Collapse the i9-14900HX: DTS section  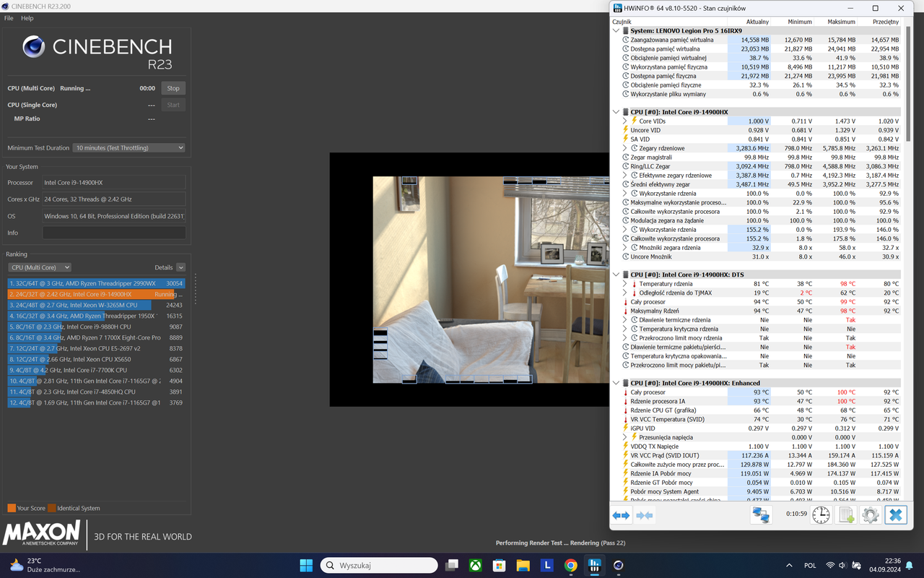point(616,275)
